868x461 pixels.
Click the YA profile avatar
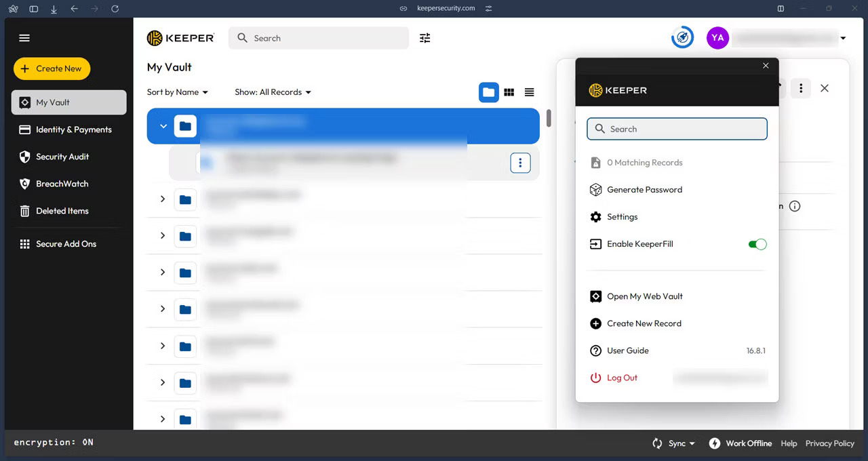pyautogui.click(x=717, y=38)
